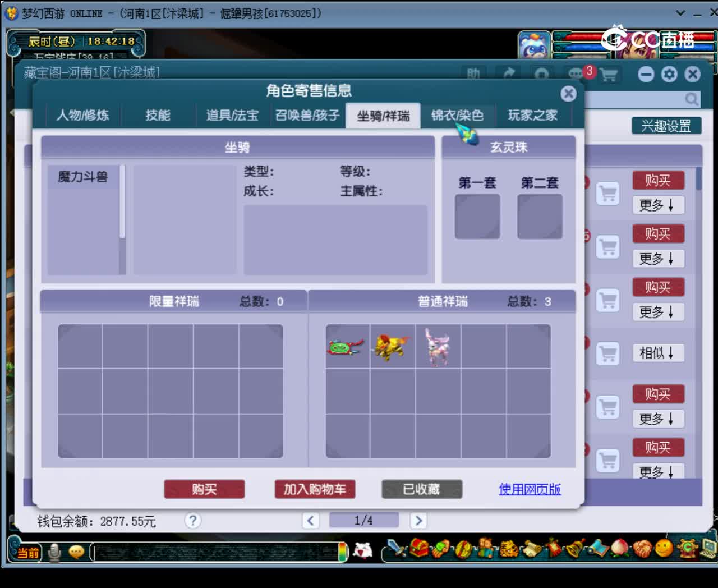Click the green hand give icon
This screenshot has height=588, width=718.
coord(441,548)
